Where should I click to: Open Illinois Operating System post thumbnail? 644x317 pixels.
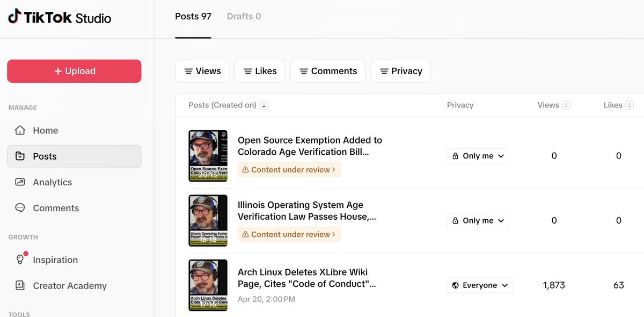pos(208,220)
